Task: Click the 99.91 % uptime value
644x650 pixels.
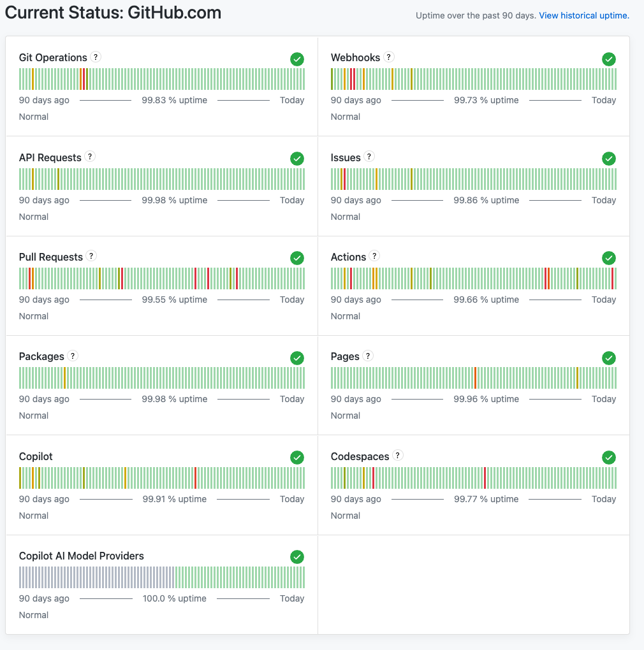Action: (175, 499)
